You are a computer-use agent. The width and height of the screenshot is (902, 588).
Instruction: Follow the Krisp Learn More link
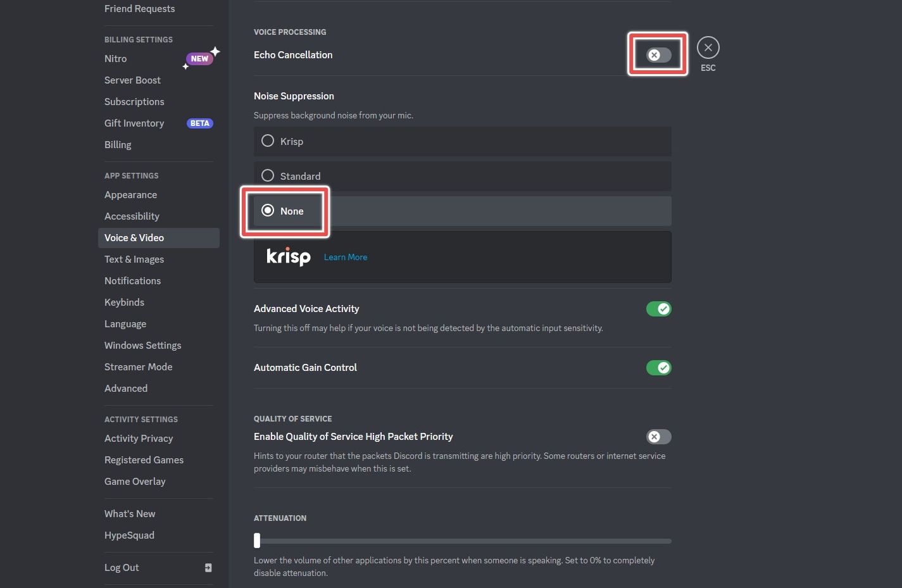(x=346, y=257)
